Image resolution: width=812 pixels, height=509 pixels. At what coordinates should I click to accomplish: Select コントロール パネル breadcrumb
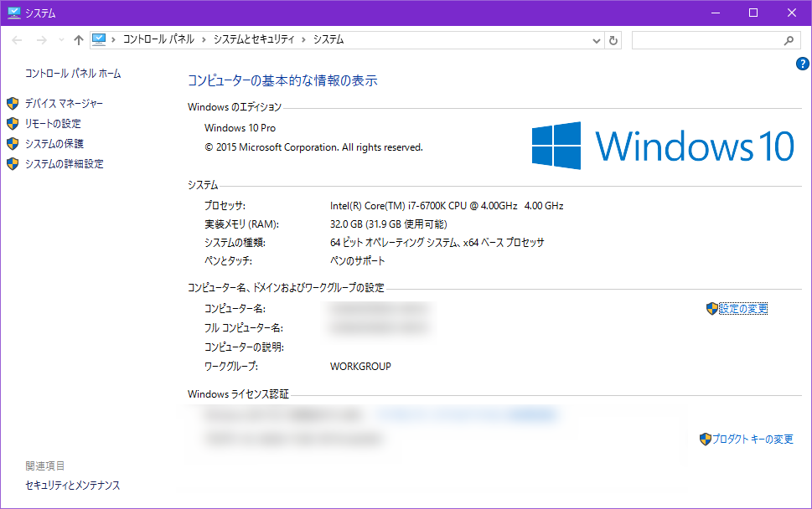(158, 40)
